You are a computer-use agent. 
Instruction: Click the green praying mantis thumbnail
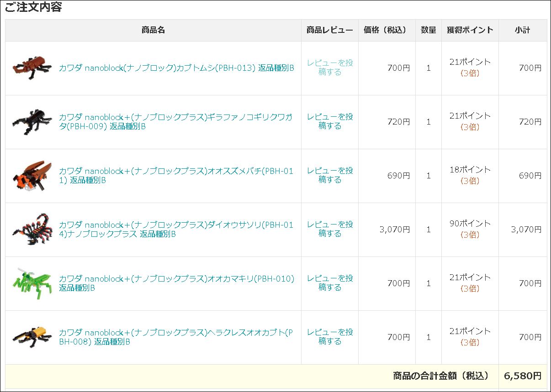click(32, 283)
